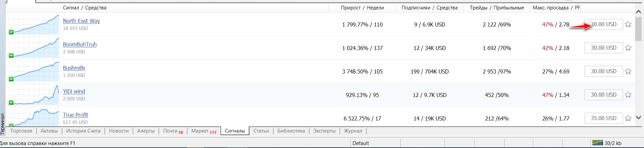Subscribe to North East Way for 30.00 USD

tap(604, 24)
